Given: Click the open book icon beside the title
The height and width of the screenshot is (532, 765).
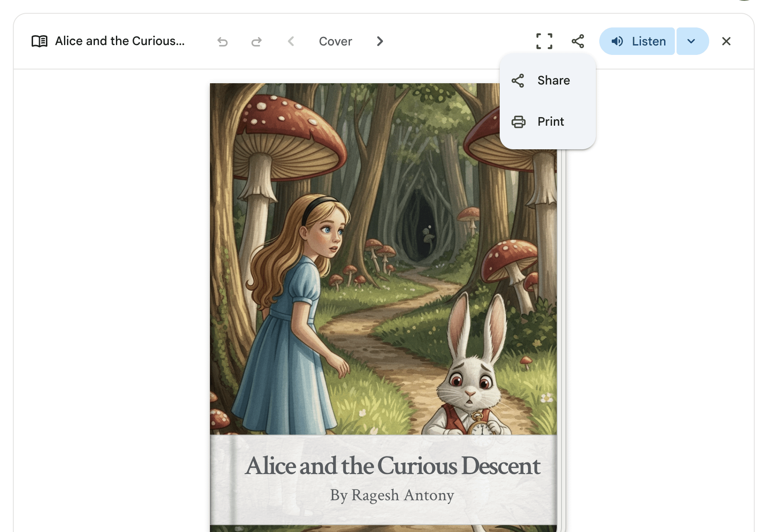Looking at the screenshot, I should click(39, 41).
